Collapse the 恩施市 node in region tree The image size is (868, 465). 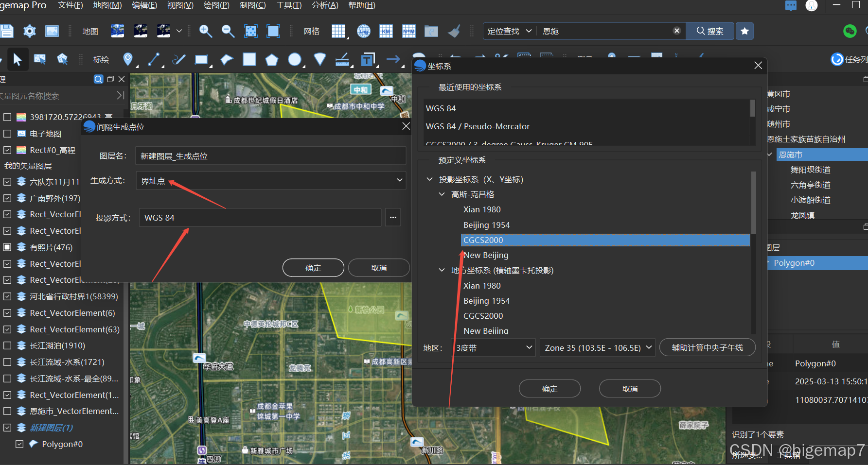tap(770, 155)
